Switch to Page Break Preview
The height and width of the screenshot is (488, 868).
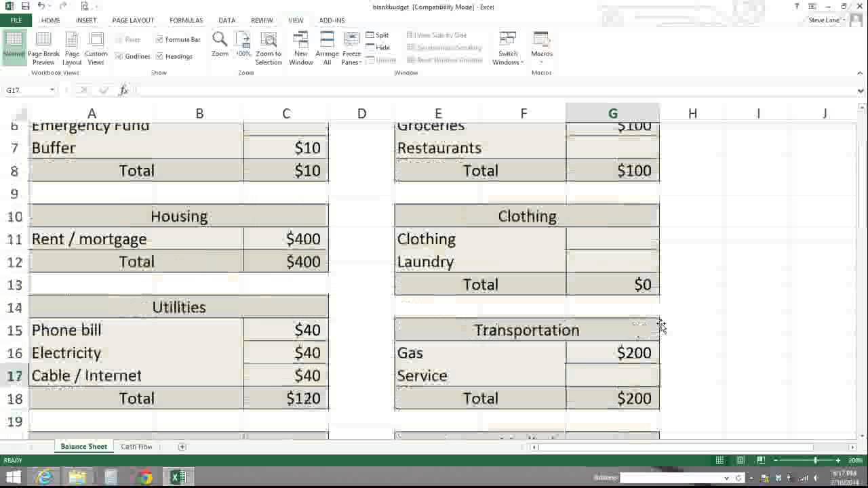tap(43, 49)
